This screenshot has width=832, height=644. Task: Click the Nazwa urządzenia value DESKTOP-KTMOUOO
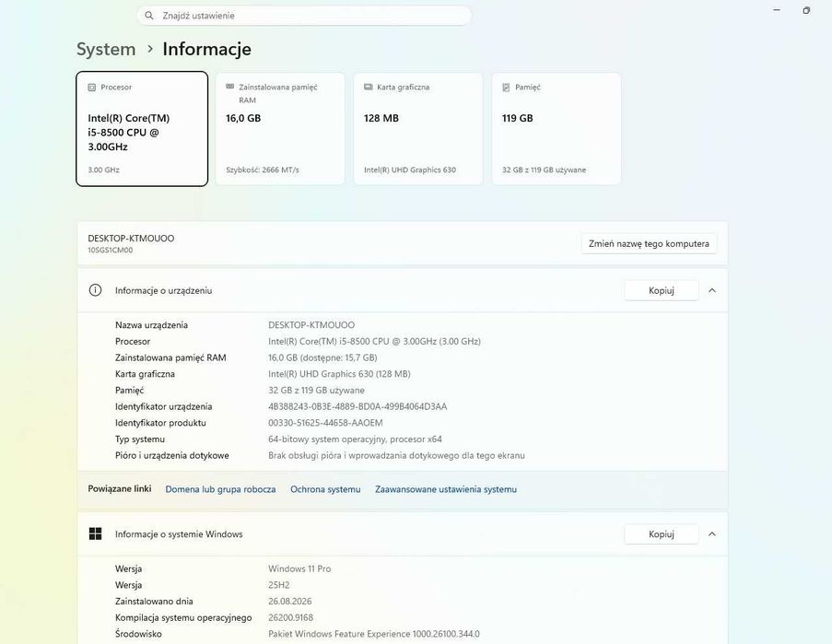[x=311, y=324]
